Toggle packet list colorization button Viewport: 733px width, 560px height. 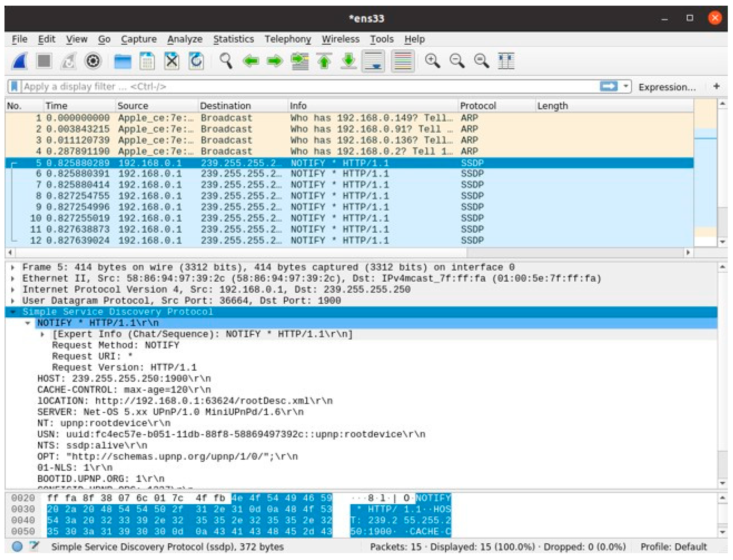(x=403, y=61)
